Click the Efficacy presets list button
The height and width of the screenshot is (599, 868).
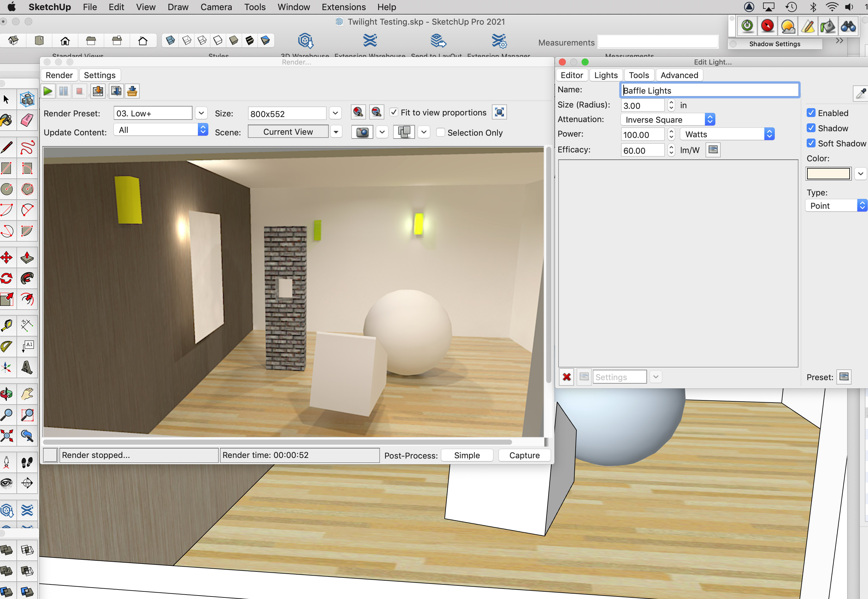pos(713,150)
